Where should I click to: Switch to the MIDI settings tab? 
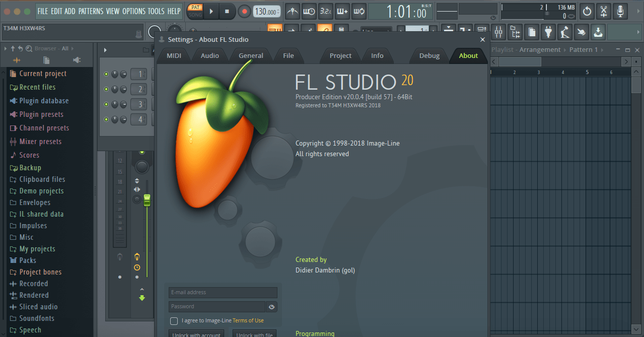click(174, 56)
